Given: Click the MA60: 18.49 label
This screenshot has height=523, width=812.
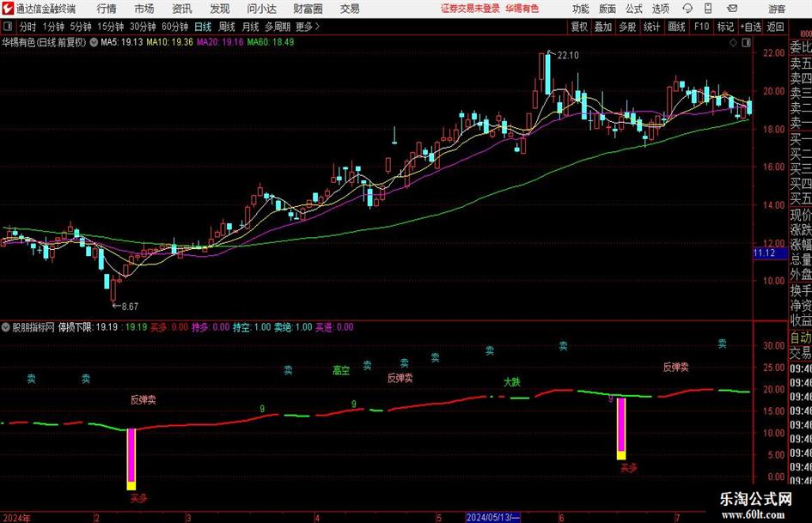Looking at the screenshot, I should click(271, 42).
